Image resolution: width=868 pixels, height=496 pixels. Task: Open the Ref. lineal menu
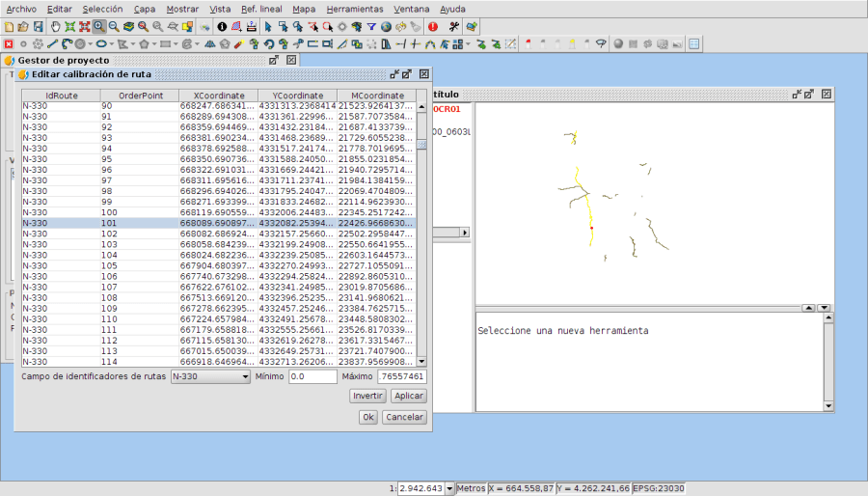pos(261,9)
